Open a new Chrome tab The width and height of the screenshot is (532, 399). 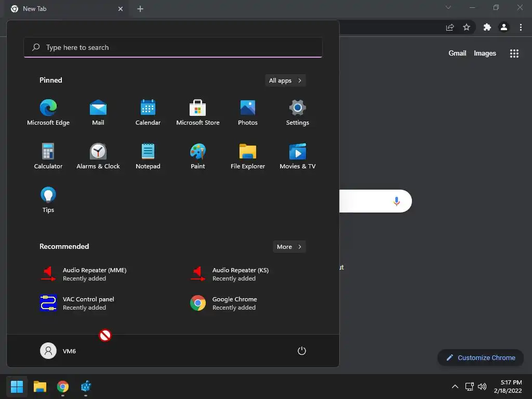point(140,9)
